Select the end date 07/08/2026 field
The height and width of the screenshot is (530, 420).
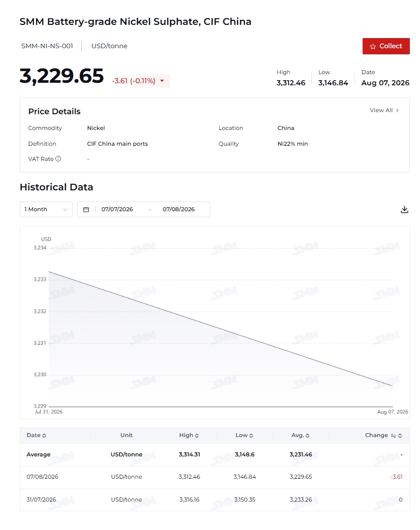click(179, 209)
